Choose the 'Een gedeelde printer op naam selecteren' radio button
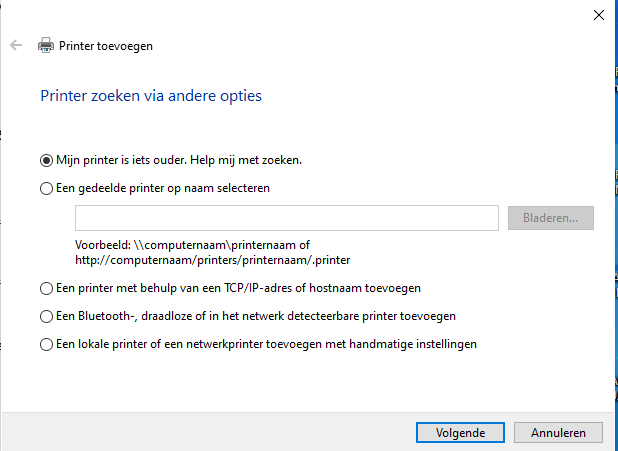618x451 pixels. pos(46,187)
